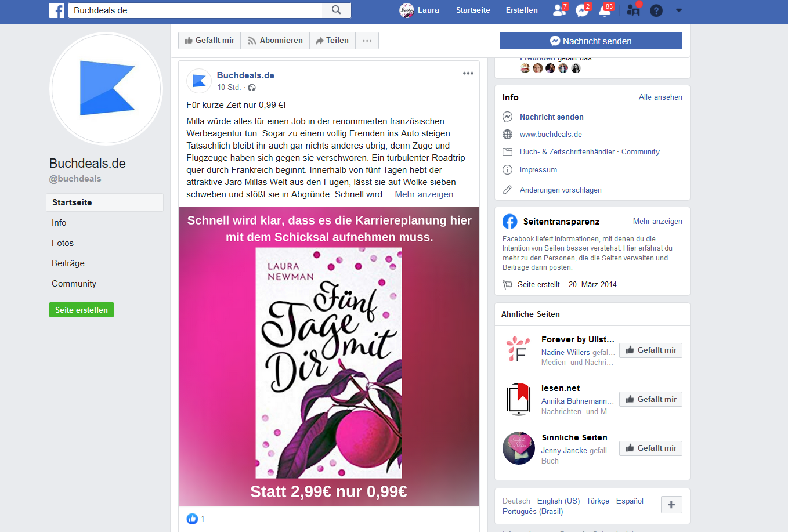Image resolution: width=788 pixels, height=532 pixels.
Task: Click the post timestamp 10 Std.
Action: tap(229, 88)
